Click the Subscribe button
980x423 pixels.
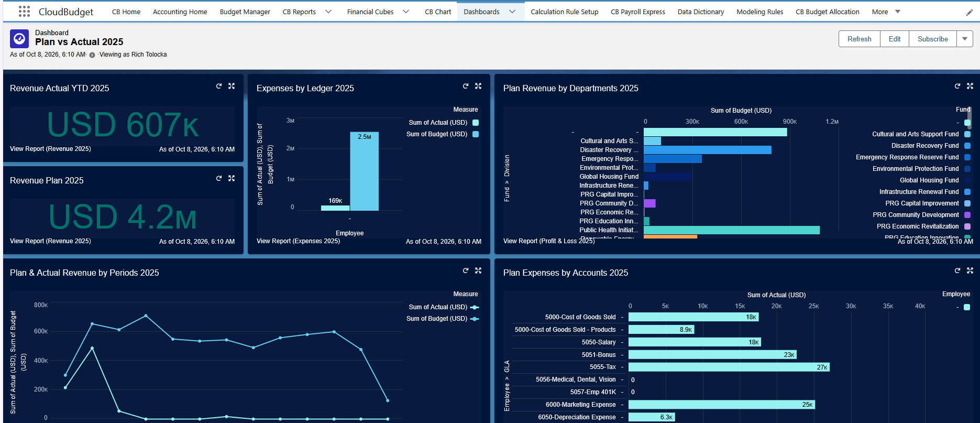(933, 39)
